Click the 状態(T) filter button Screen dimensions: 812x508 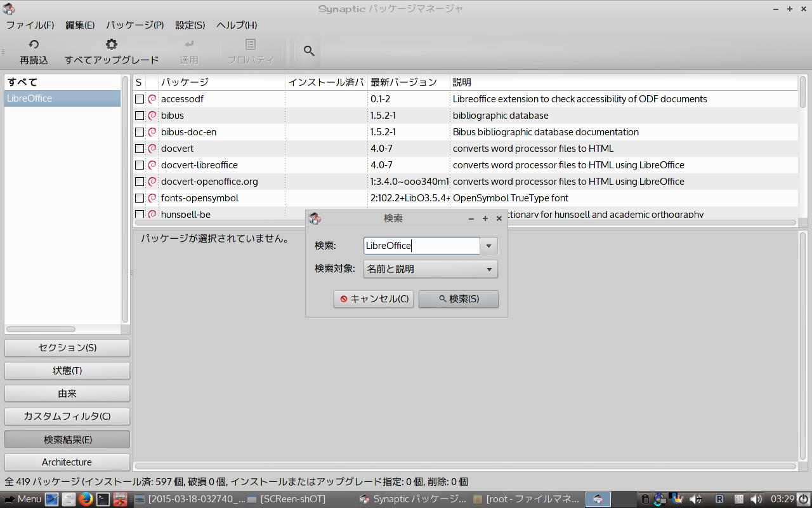click(x=67, y=371)
